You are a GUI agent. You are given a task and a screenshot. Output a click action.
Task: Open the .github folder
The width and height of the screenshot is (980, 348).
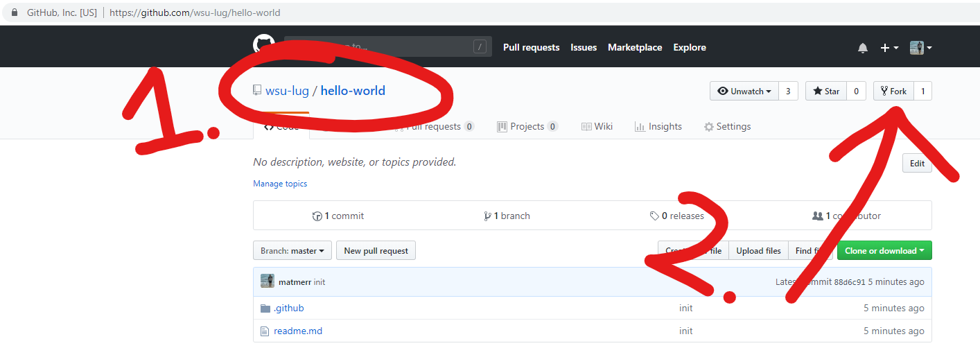coord(288,308)
